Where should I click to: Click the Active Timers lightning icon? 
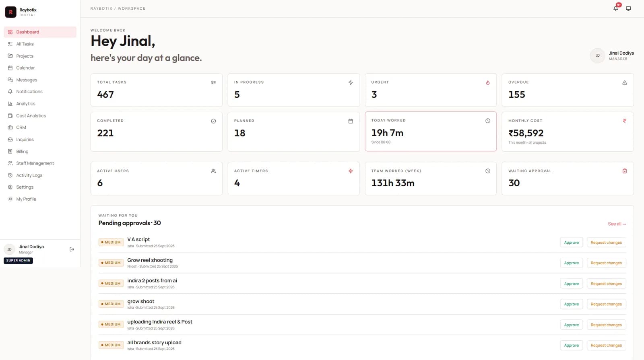point(351,171)
